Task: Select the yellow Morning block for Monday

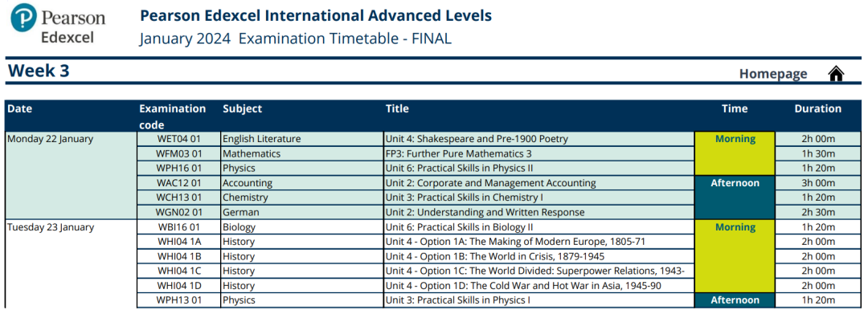Action: [735, 153]
